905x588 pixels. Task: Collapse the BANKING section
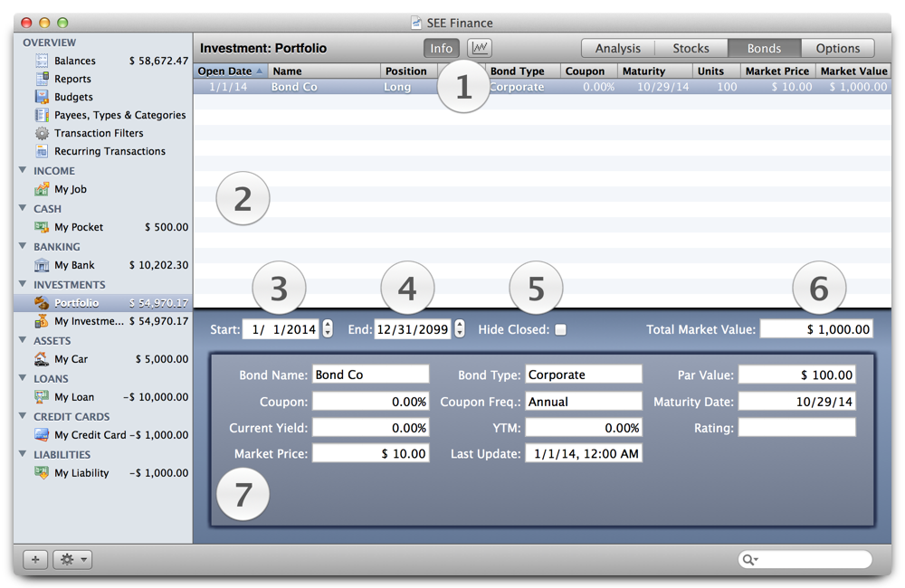[24, 246]
